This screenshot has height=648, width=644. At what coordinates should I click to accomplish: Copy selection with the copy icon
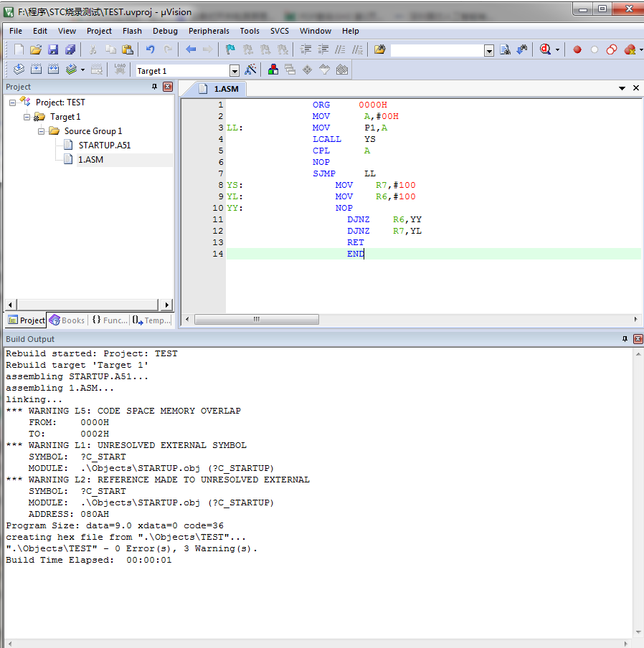tap(110, 50)
